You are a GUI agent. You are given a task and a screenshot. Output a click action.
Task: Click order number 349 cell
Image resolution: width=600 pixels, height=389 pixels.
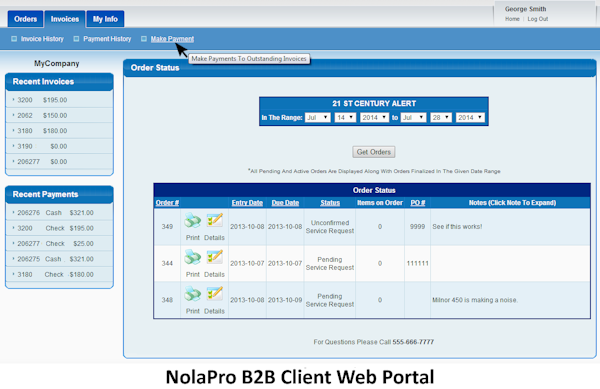tap(167, 226)
